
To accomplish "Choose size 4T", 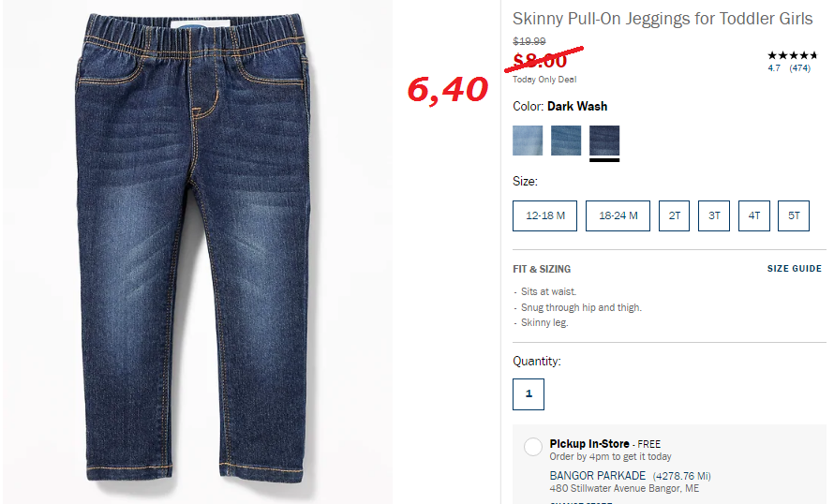I will tap(754, 215).
